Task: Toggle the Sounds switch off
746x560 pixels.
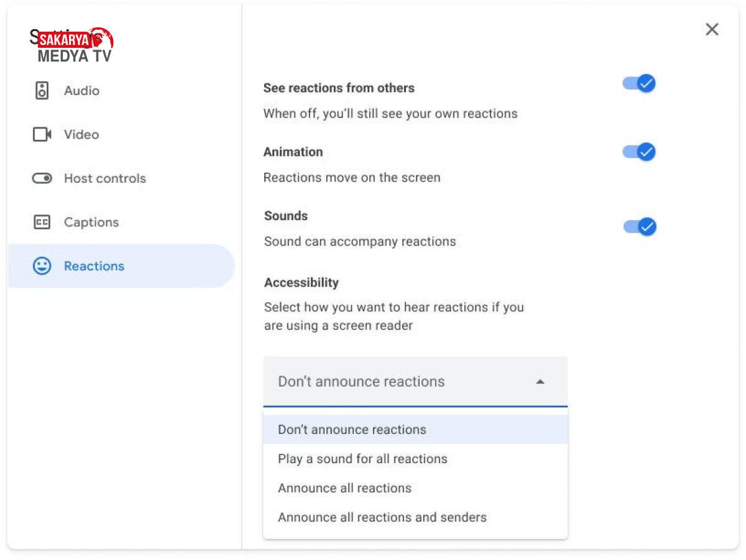Action: point(640,227)
